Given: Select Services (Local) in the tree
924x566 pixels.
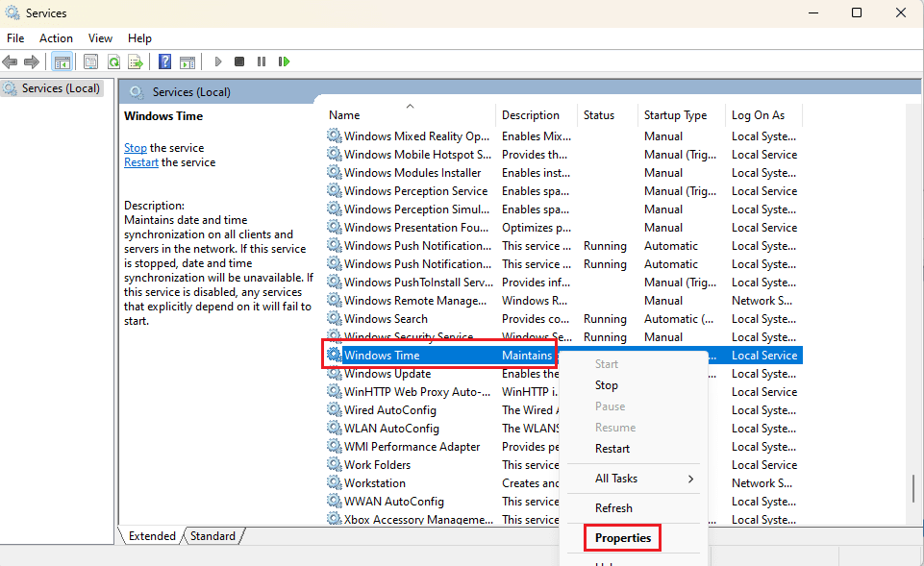Looking at the screenshot, I should (x=53, y=88).
